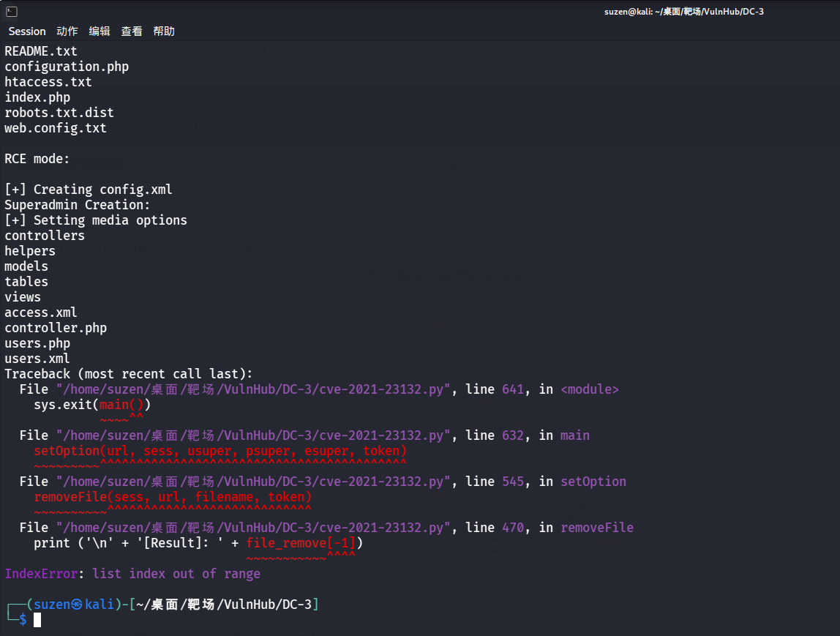Click the users.xml line in the output
This screenshot has width=840, height=636.
[x=37, y=359]
